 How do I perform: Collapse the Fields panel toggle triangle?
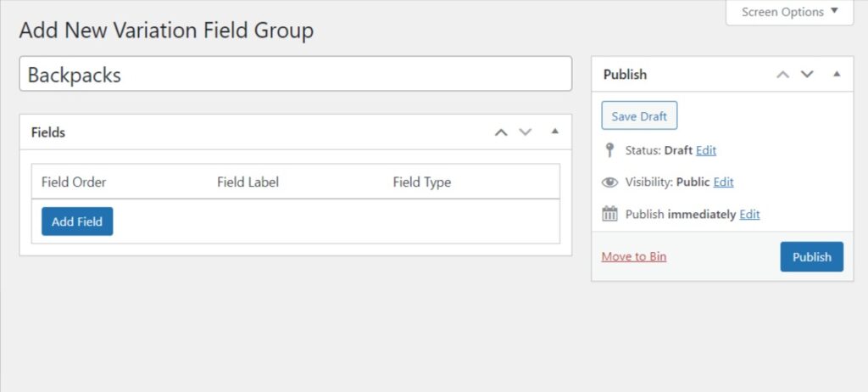[x=555, y=132]
